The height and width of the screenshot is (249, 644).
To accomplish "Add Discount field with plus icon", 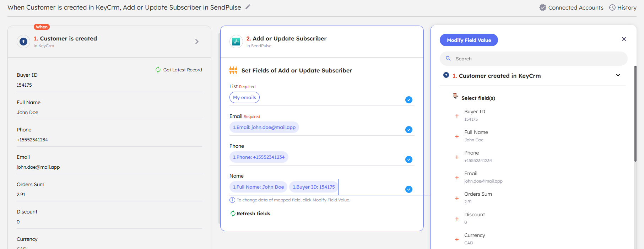I will click(457, 219).
